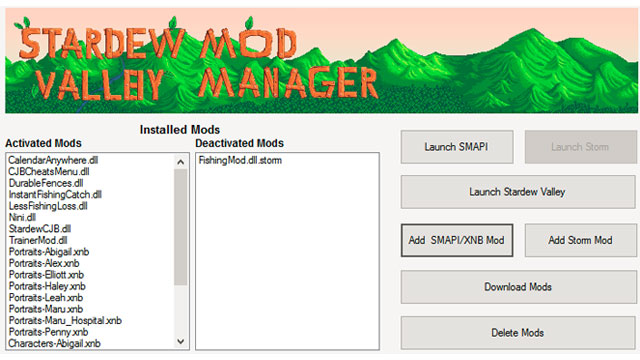Click the Activated Mods scrollbar thumb
The height and width of the screenshot is (360, 640).
180,227
